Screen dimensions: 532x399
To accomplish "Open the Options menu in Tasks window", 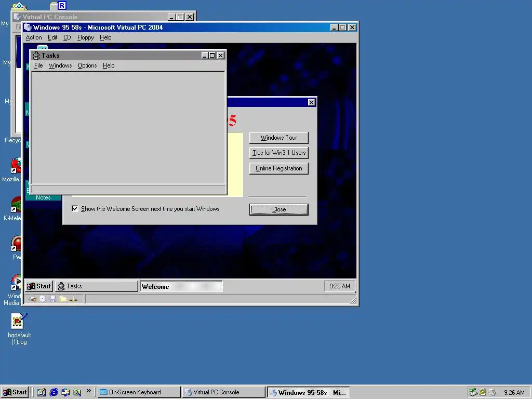I will click(x=87, y=65).
